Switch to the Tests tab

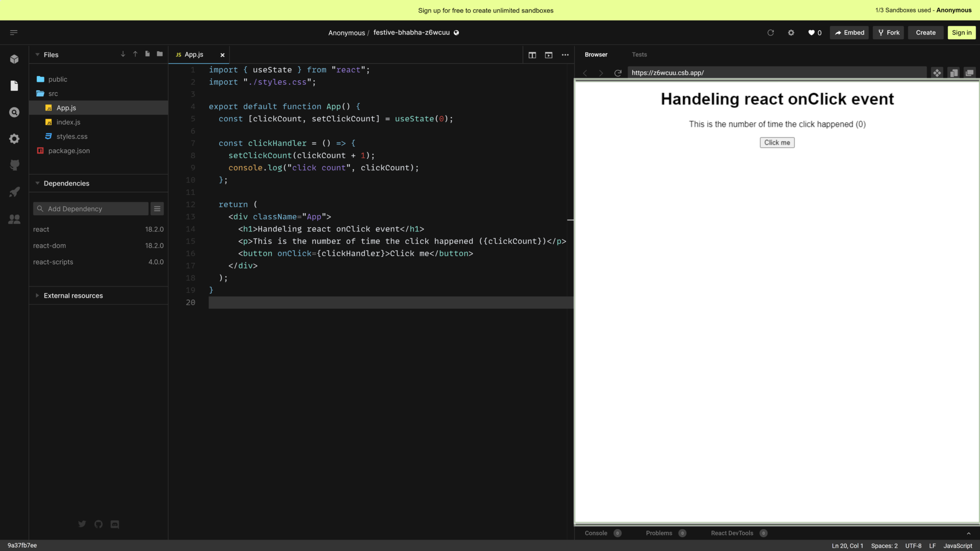coord(639,55)
